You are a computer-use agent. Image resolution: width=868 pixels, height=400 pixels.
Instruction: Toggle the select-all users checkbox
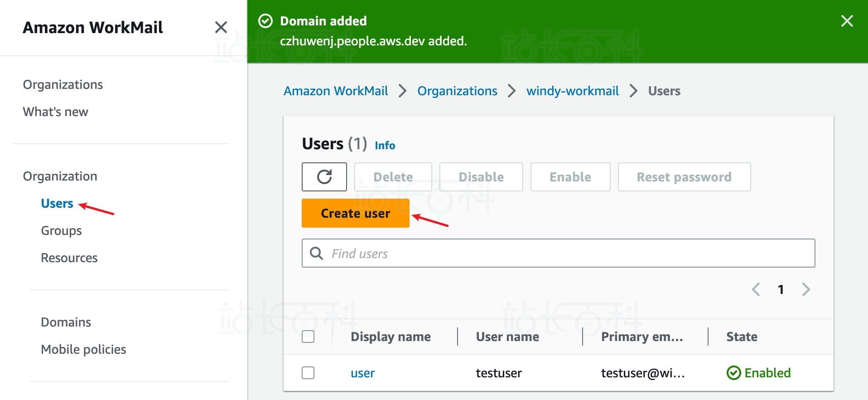(308, 337)
